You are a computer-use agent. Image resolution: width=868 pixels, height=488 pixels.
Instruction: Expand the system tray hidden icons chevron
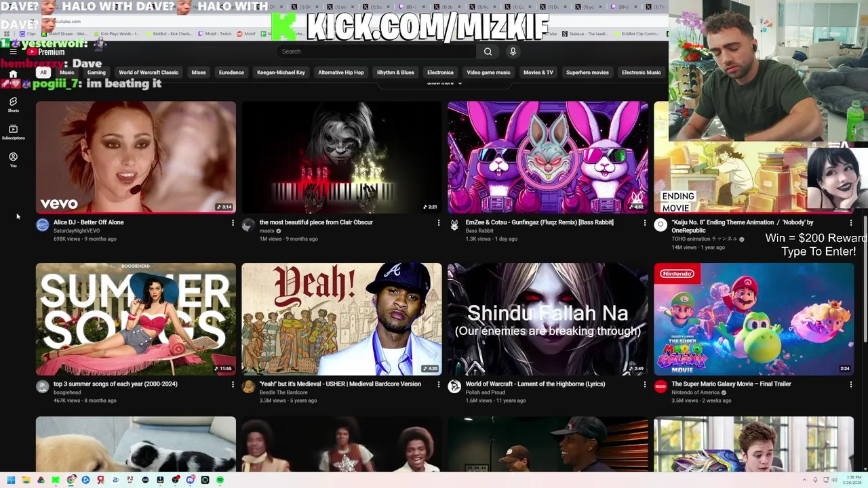tap(804, 480)
